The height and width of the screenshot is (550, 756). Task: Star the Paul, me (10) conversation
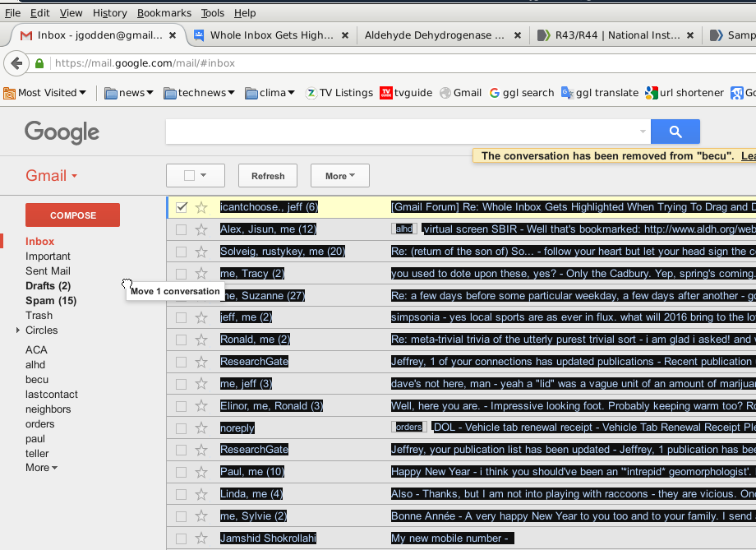201,472
